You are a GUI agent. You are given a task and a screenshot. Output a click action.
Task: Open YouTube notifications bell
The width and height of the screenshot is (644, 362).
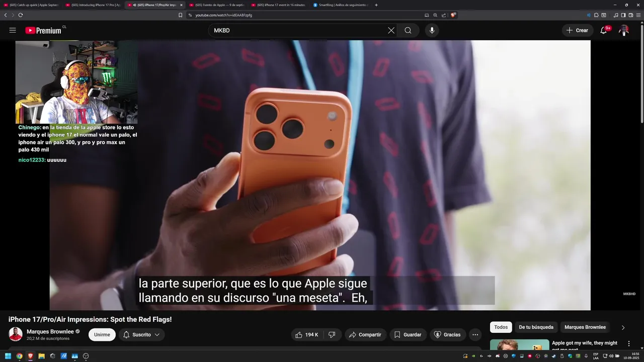click(x=604, y=30)
